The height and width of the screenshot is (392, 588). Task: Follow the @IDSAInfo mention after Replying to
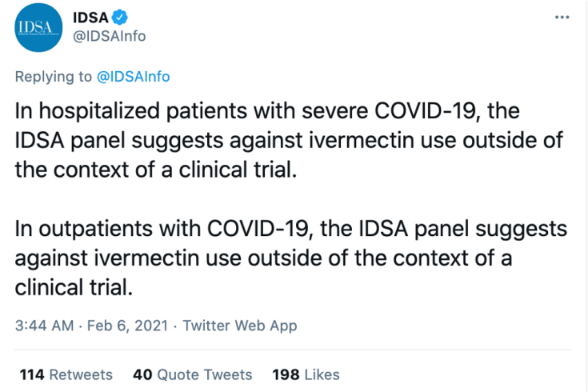pos(133,77)
